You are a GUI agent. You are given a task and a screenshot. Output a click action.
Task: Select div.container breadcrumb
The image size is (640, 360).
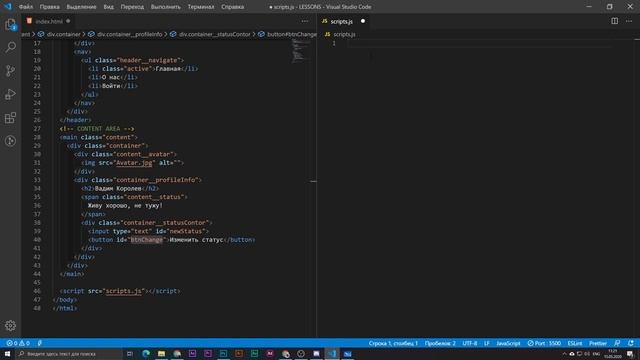(63, 35)
